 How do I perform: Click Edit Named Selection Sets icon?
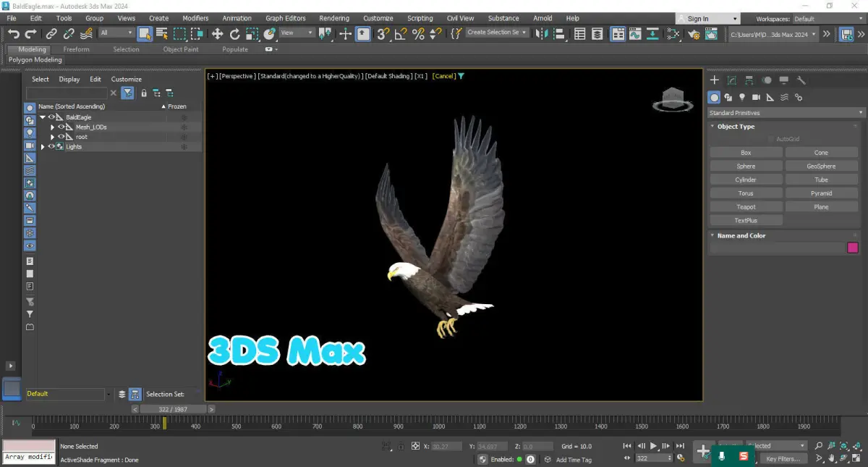click(456, 33)
